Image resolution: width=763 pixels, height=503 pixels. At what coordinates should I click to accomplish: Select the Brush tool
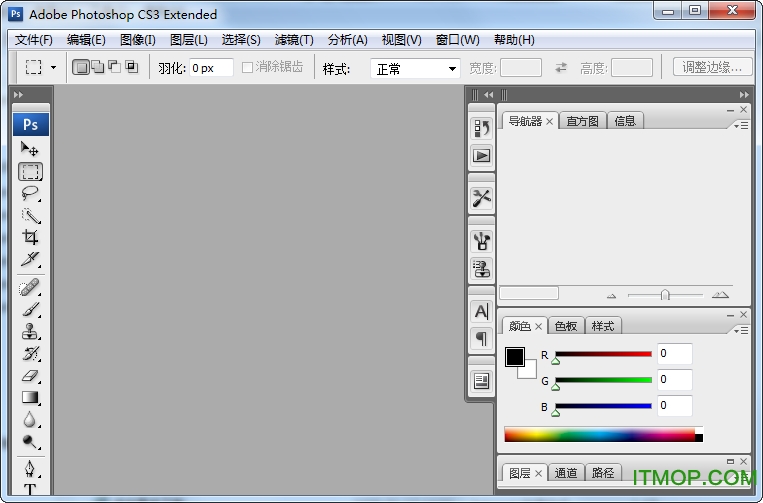[30, 309]
